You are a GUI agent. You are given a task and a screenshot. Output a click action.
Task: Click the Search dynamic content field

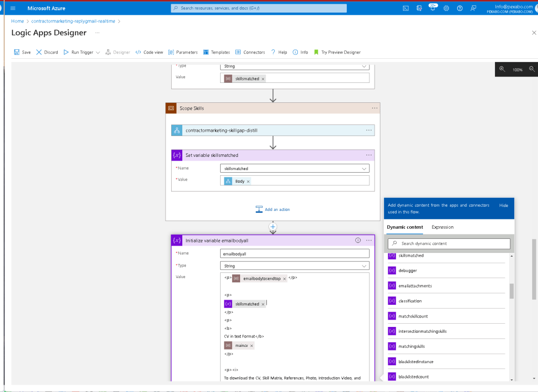pos(449,243)
